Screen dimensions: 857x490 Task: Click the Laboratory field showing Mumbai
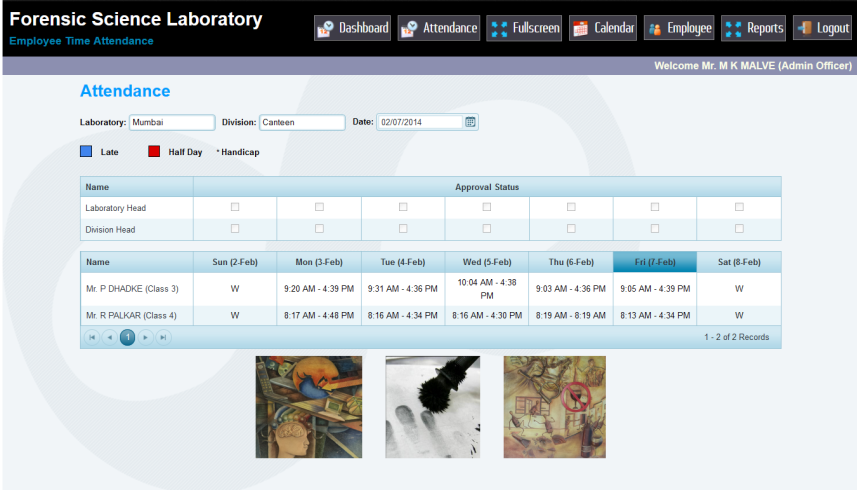[172, 122]
